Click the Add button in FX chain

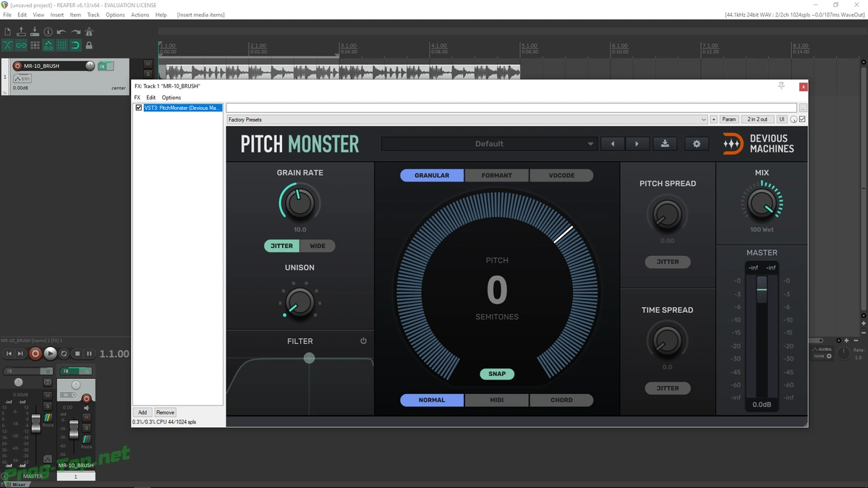pyautogui.click(x=142, y=412)
